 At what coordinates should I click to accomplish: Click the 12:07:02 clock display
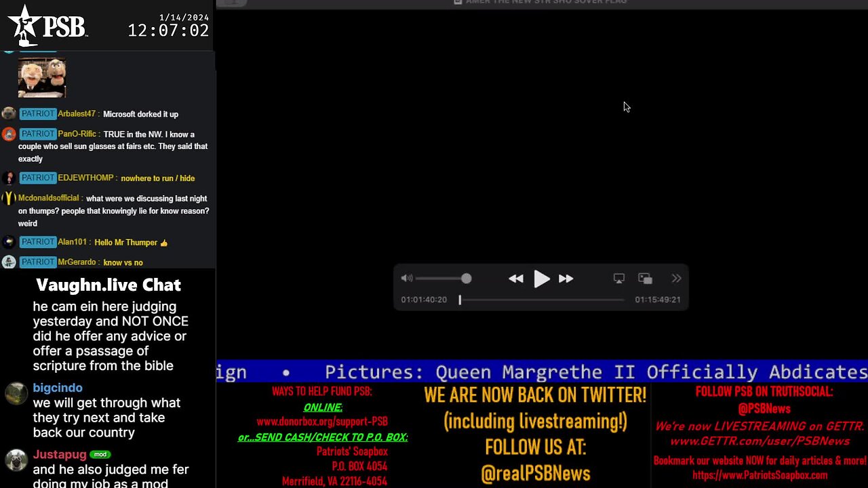[x=168, y=30]
